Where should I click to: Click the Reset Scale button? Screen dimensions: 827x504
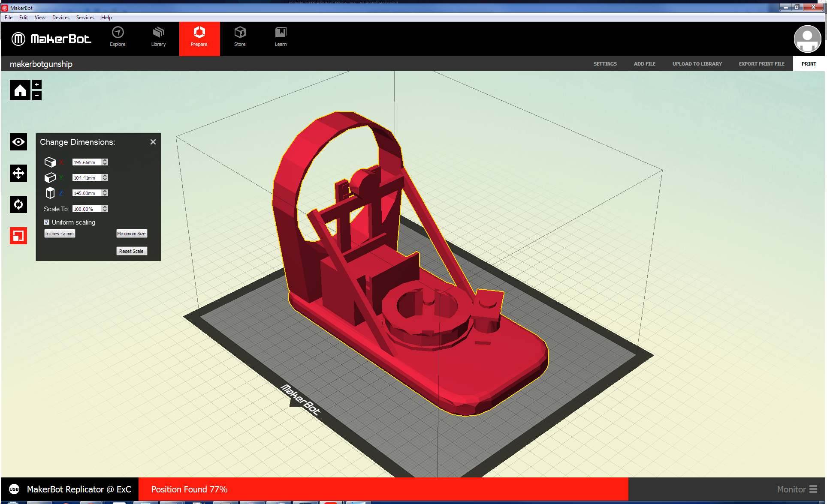(x=132, y=251)
